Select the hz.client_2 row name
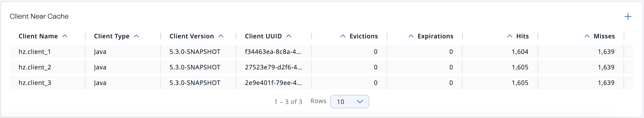Image resolution: width=644 pixels, height=118 pixels. coord(35,67)
